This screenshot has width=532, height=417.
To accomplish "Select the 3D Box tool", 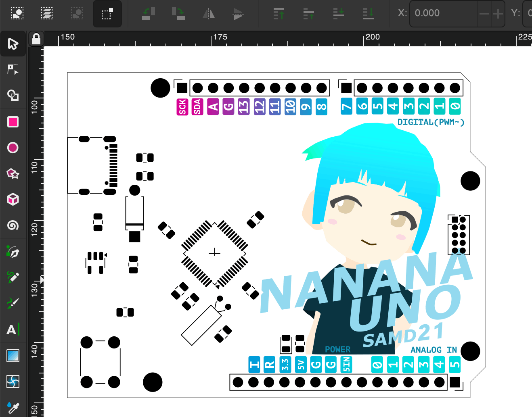I will (13, 199).
